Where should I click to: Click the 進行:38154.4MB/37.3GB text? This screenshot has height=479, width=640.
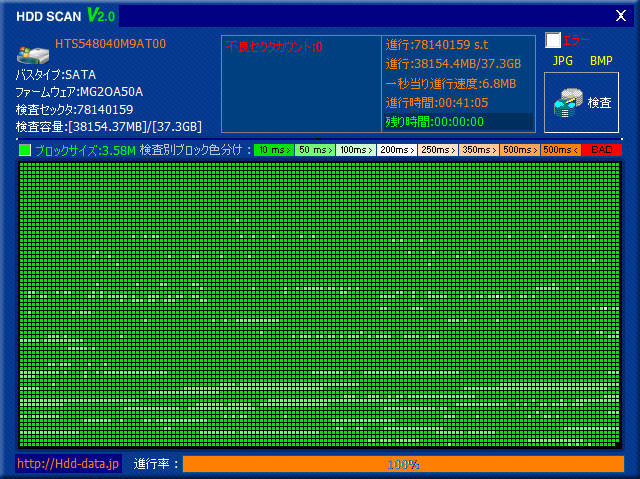click(453, 64)
